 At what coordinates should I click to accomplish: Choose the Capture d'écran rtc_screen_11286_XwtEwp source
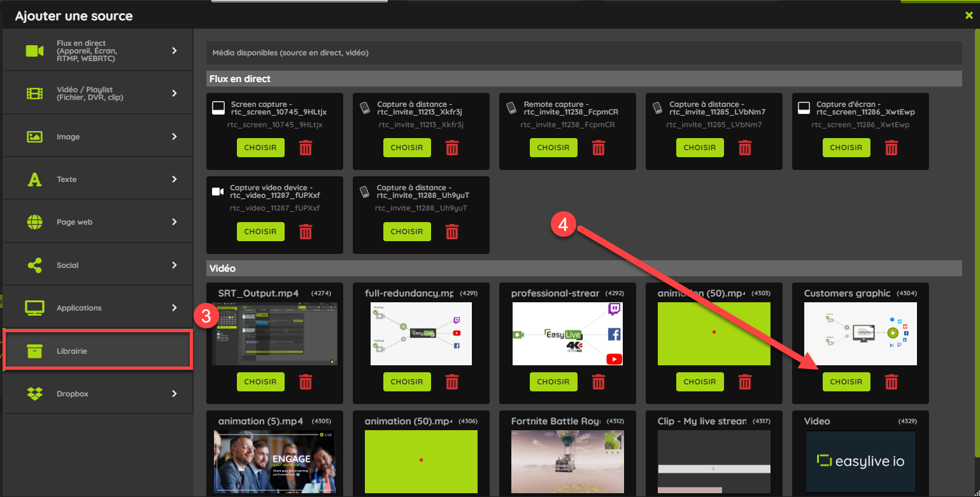point(846,148)
